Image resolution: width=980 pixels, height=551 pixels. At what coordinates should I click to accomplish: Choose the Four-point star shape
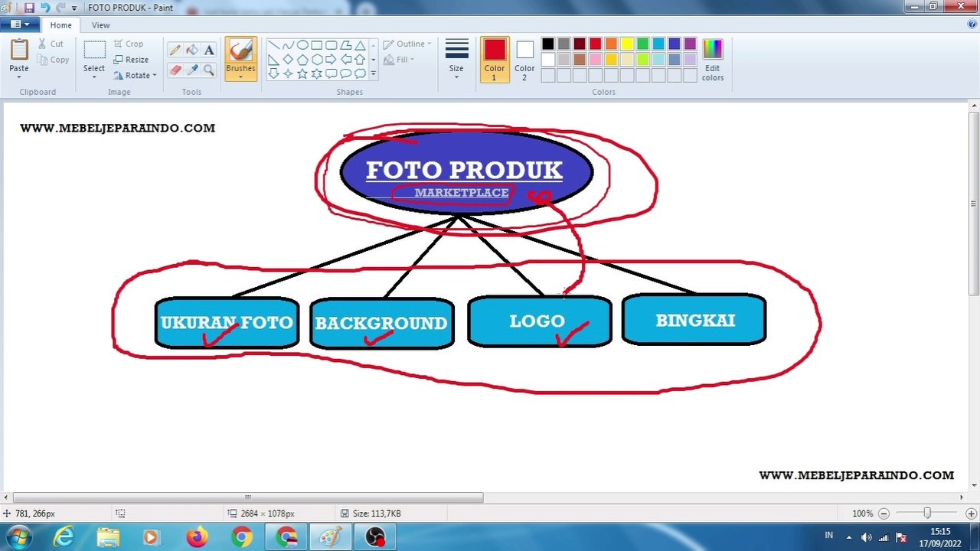tap(288, 73)
